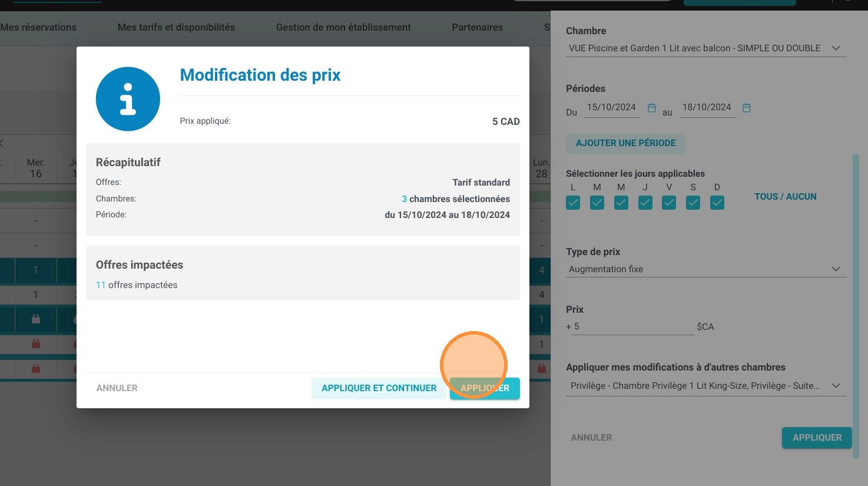This screenshot has width=868, height=486.
Task: Toggle the S (samedi) day checkbox
Action: [x=693, y=203]
